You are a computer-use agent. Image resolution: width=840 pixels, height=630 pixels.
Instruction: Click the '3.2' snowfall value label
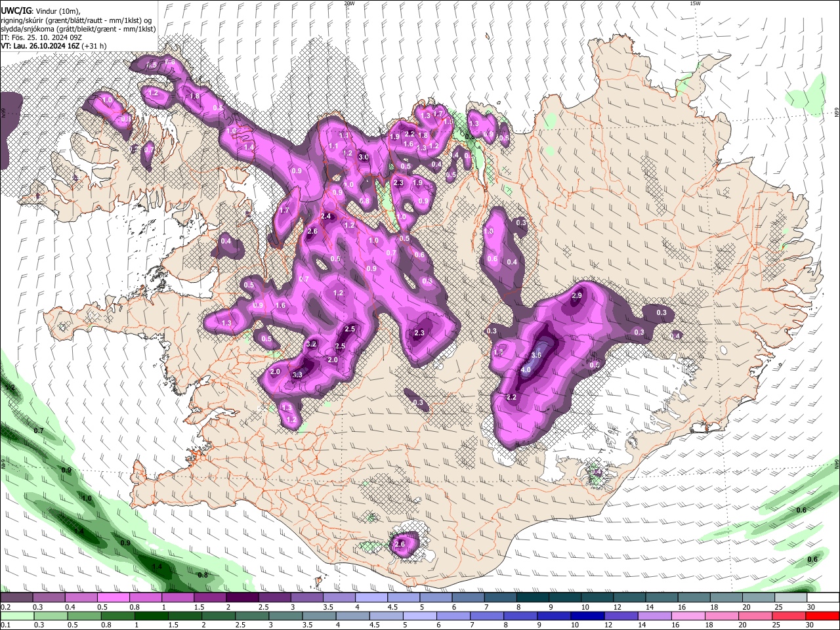[312, 345]
